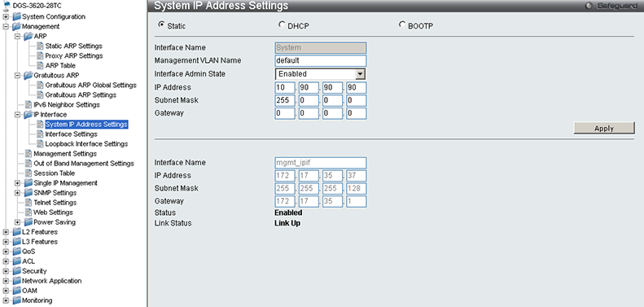Click the Static ARP Settings page icon
Screen dimensions: 644x307
[x=40, y=46]
